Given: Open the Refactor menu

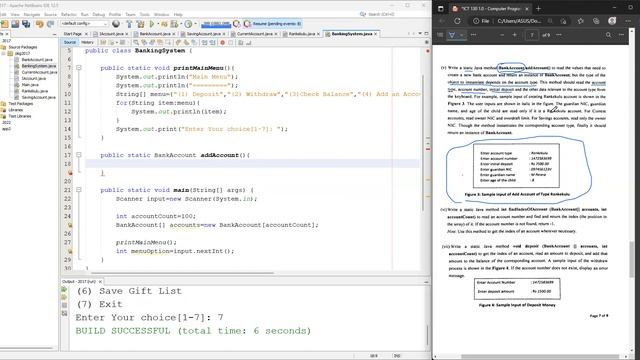Looking at the screenshot, I should pos(69,14).
